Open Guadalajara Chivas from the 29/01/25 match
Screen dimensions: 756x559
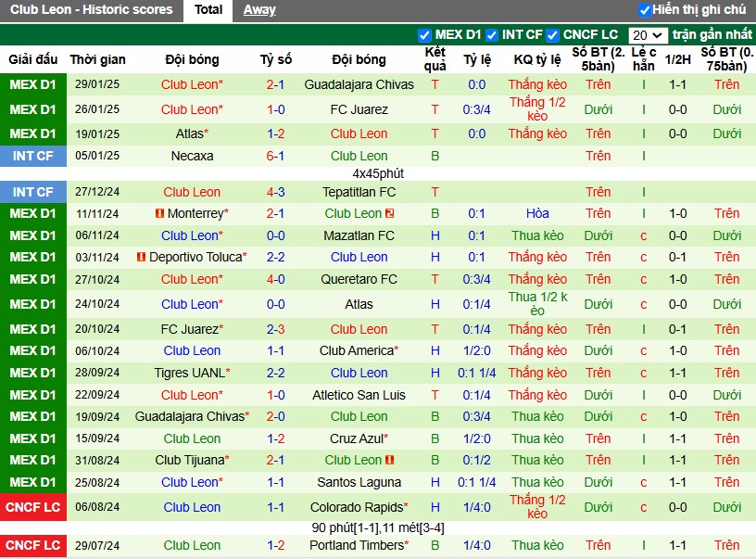click(359, 85)
